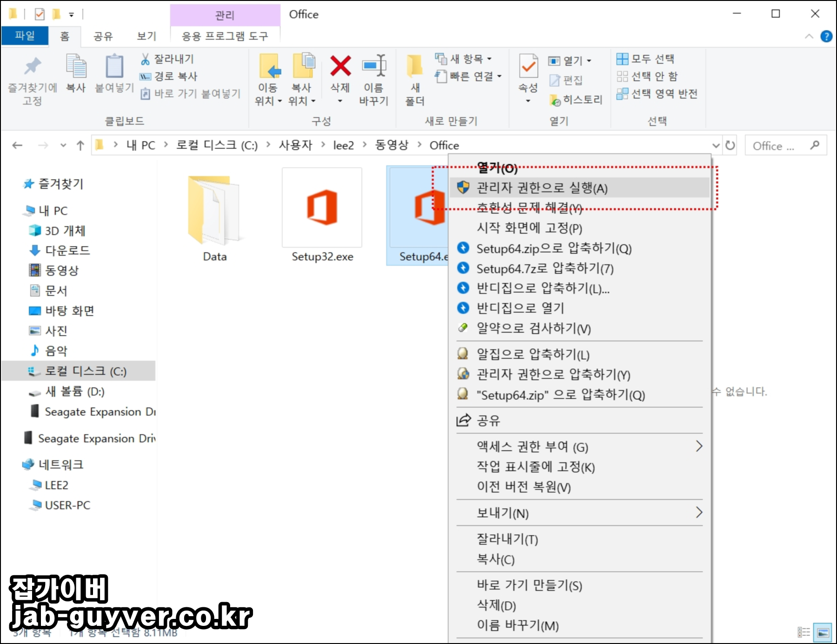Switch to the 파일 tab
Image resolution: width=837 pixels, height=644 pixels.
pos(25,36)
